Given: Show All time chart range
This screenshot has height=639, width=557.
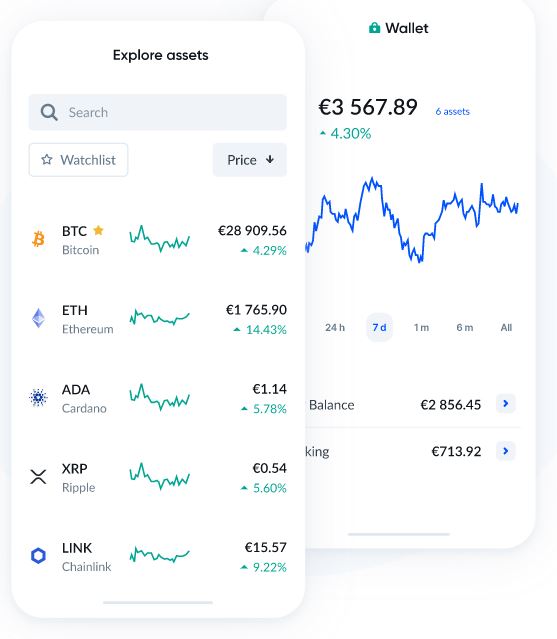Looking at the screenshot, I should (x=506, y=328).
